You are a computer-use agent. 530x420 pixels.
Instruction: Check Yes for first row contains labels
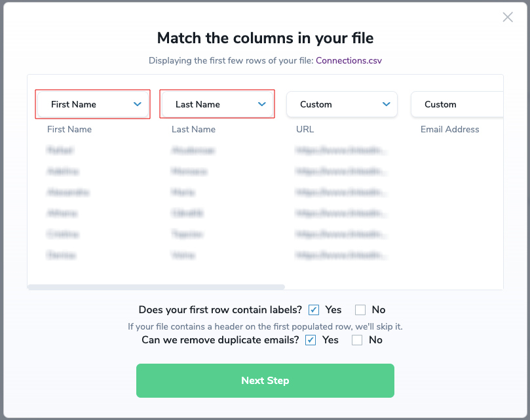point(314,309)
